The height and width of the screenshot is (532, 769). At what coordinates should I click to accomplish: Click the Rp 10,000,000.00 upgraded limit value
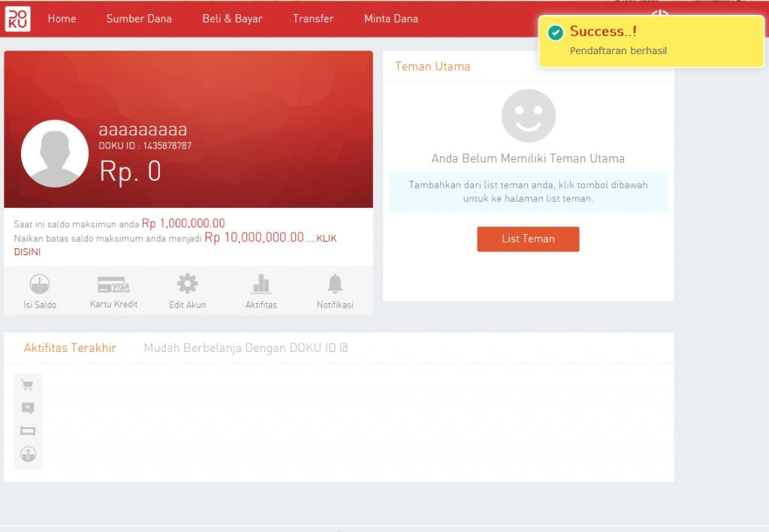254,237
